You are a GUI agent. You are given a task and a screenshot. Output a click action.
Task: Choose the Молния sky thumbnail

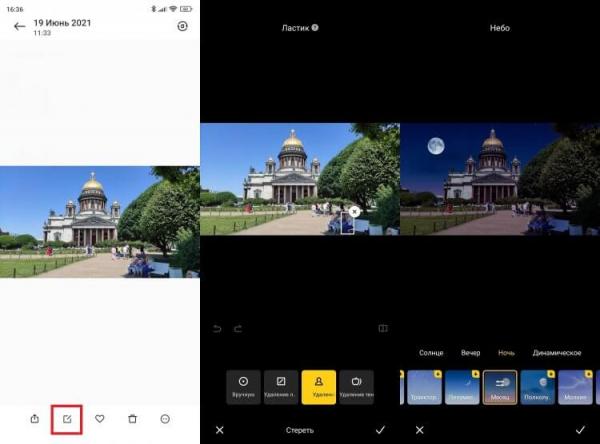tap(576, 387)
